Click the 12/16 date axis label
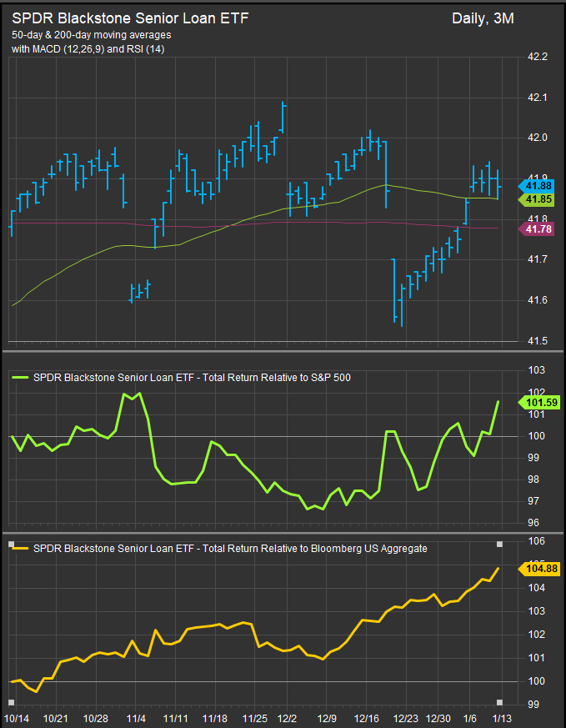 coord(367,718)
